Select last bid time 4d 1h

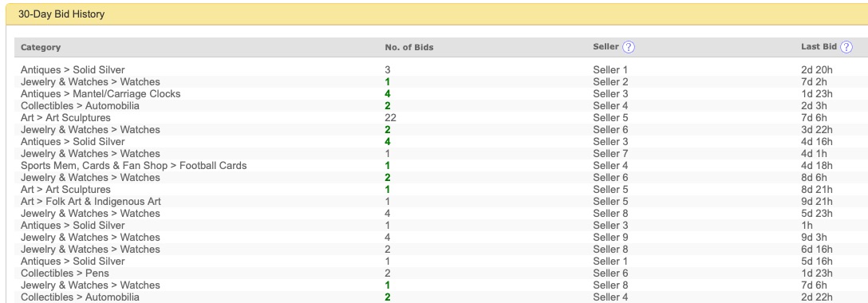814,154
